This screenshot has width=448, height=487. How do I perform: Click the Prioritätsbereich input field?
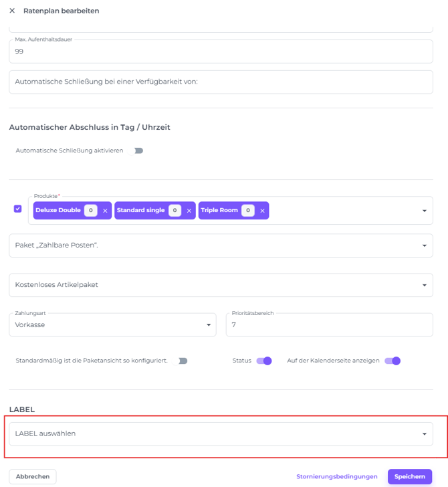pos(329,325)
